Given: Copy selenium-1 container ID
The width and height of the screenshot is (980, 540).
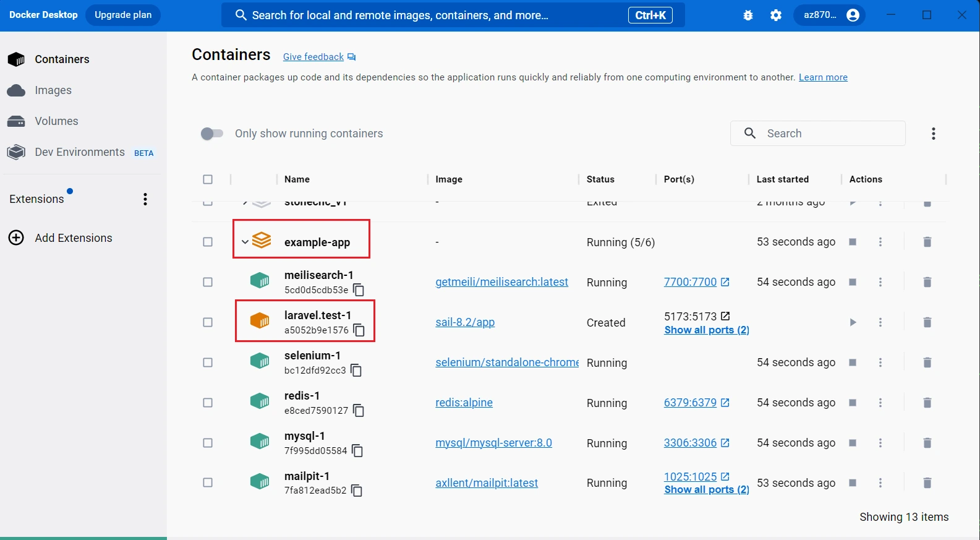Looking at the screenshot, I should pyautogui.click(x=356, y=371).
